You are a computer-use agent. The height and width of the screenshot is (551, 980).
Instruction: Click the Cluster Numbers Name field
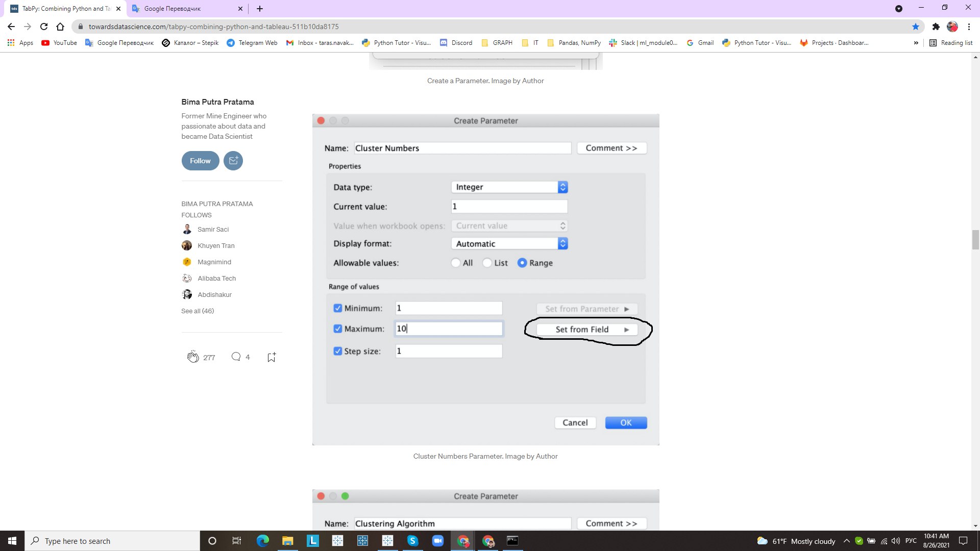[x=462, y=148]
